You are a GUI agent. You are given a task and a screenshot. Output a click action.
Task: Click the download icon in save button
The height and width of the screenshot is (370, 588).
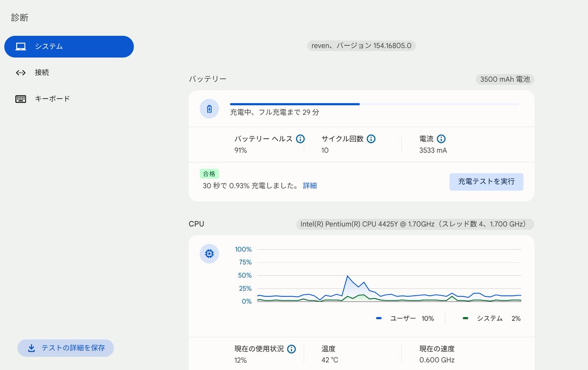[x=31, y=348]
